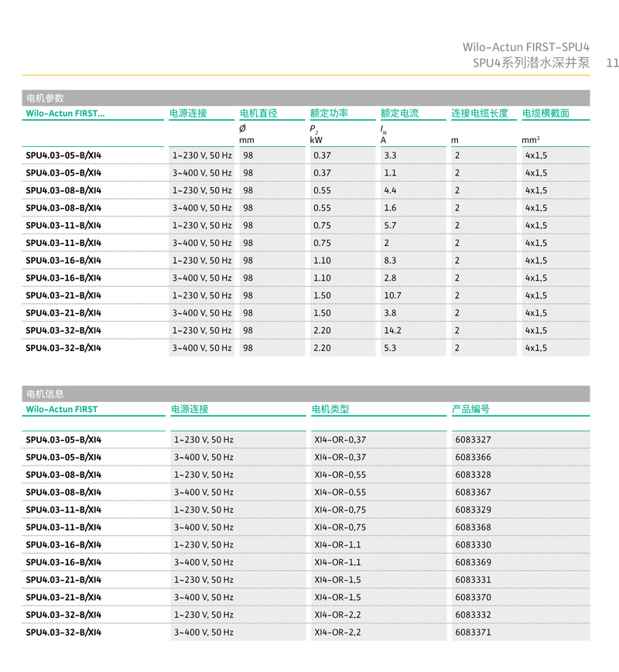The width and height of the screenshot is (619, 672).
Task: Select the 电机直径 column header
Action: (258, 114)
